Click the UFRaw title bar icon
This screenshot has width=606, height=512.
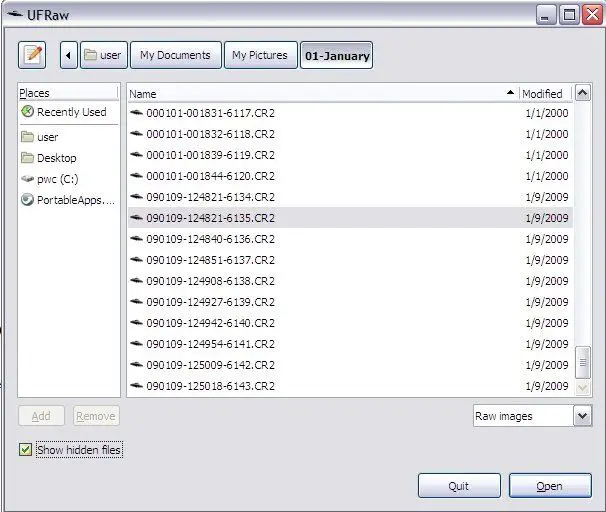[x=15, y=14]
